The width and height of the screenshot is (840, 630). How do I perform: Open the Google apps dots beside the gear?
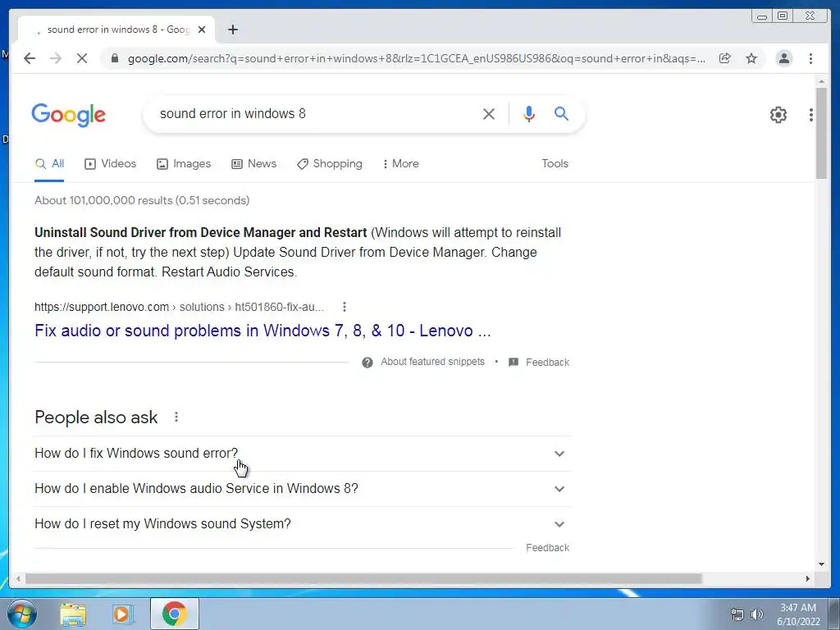[x=811, y=115]
